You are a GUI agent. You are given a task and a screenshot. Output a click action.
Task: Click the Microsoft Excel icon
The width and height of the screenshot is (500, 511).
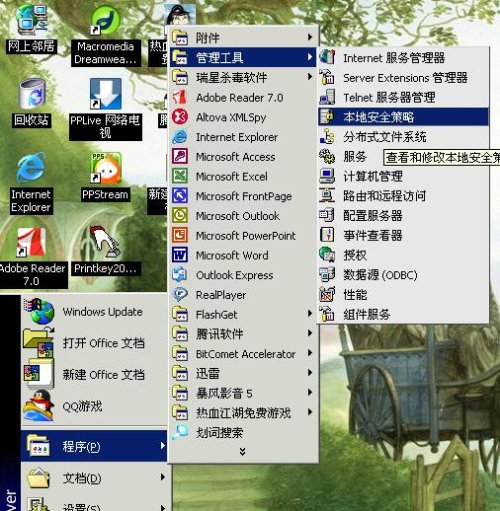pos(180,176)
